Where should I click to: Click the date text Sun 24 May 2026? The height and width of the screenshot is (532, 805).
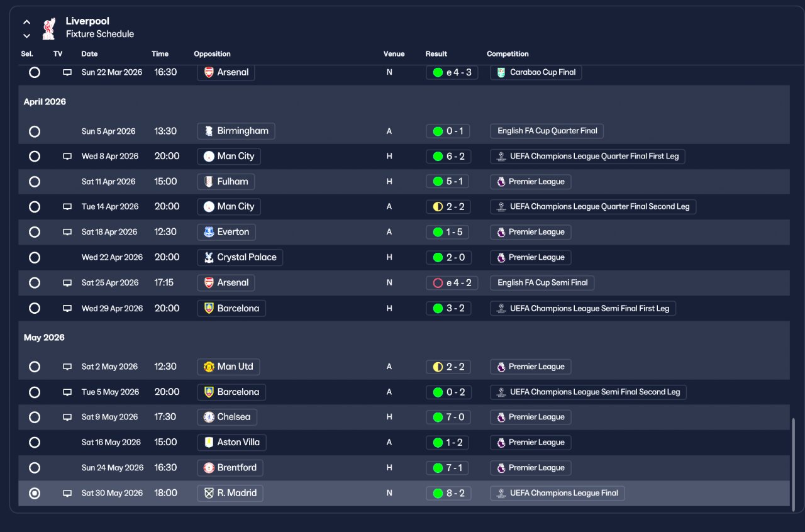tap(113, 468)
